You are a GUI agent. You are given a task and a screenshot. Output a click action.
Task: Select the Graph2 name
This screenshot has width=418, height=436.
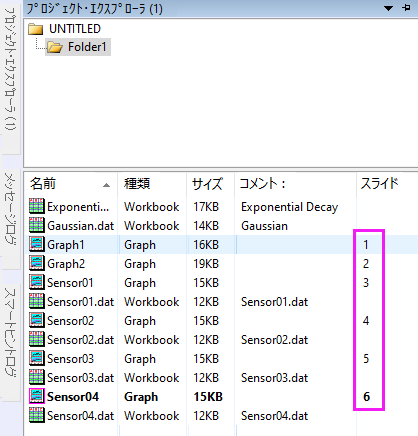[66, 264]
